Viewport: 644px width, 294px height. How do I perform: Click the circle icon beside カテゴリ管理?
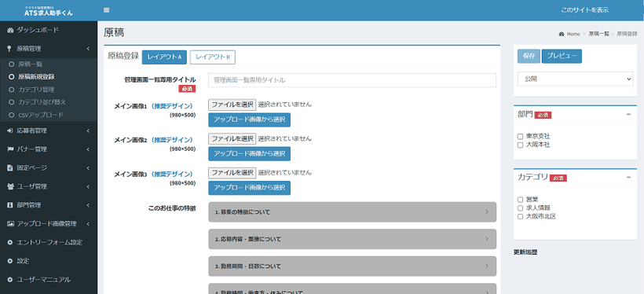click(12, 90)
